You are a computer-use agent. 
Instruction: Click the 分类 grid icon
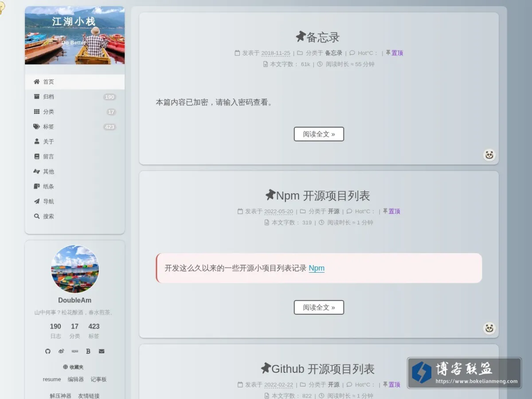(x=37, y=112)
